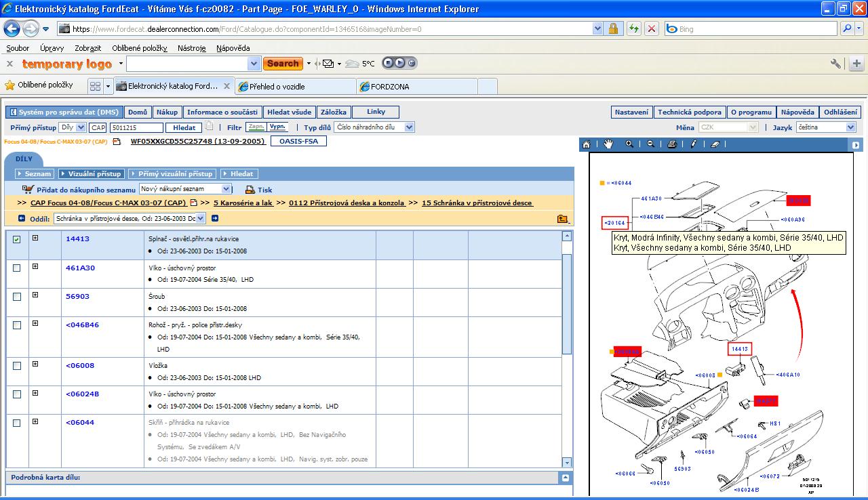Click the OASIS-FSA button
The width and height of the screenshot is (868, 500).
298,141
